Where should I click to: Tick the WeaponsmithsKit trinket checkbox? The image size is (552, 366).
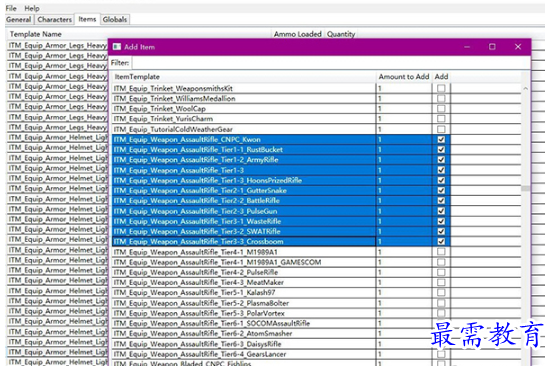point(441,88)
